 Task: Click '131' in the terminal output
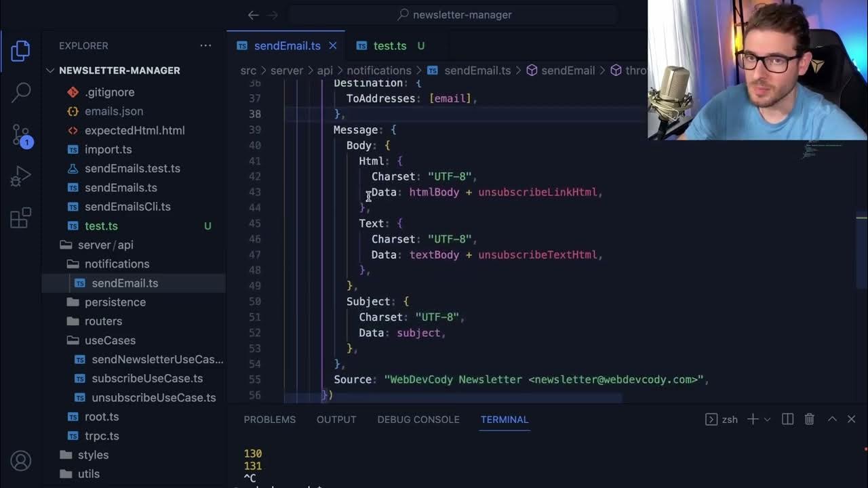[253, 466]
